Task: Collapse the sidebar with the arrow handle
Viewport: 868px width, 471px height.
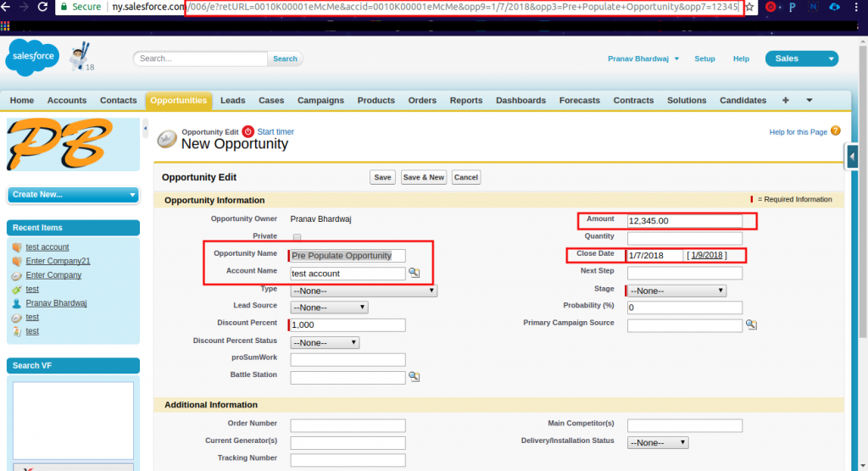Action: click(145, 129)
